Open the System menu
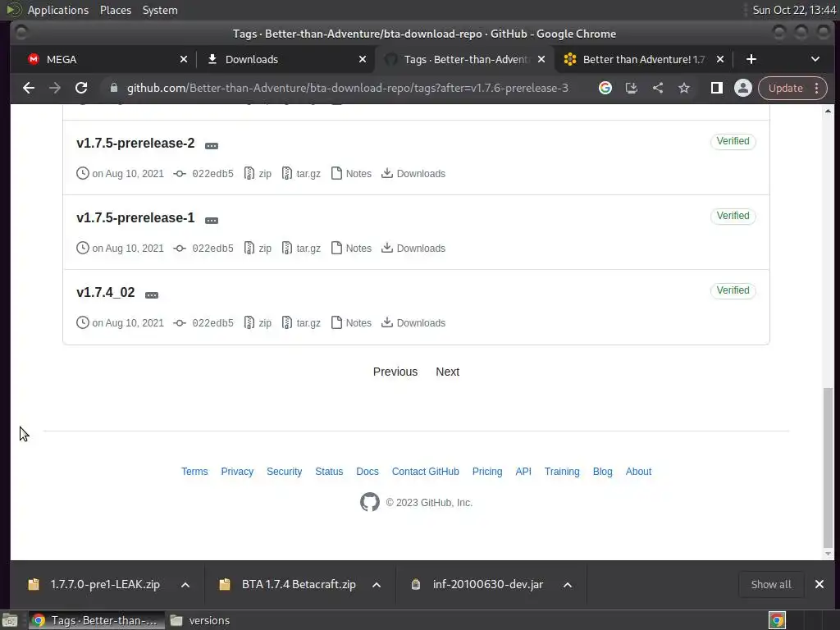This screenshot has height=630, width=840. click(160, 10)
